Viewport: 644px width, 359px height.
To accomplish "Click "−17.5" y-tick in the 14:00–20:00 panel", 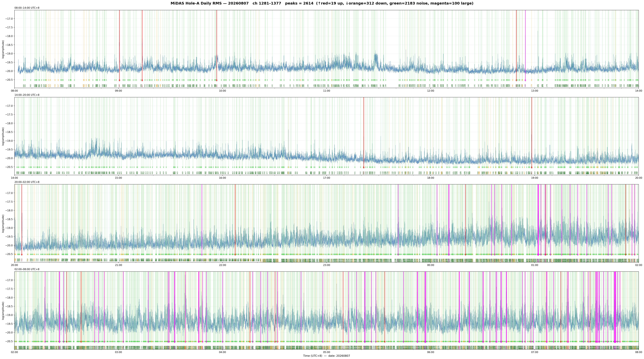I will pyautogui.click(x=9, y=115).
